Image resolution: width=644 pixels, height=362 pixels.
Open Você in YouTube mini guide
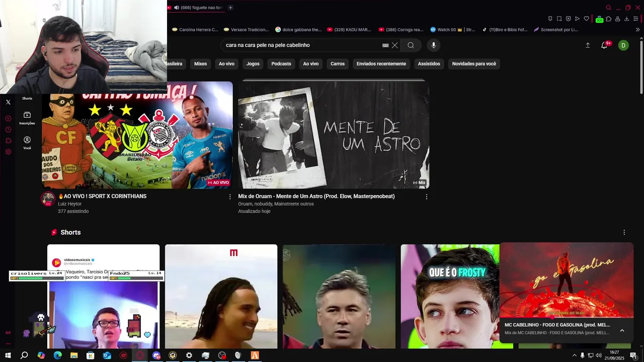[x=27, y=143]
